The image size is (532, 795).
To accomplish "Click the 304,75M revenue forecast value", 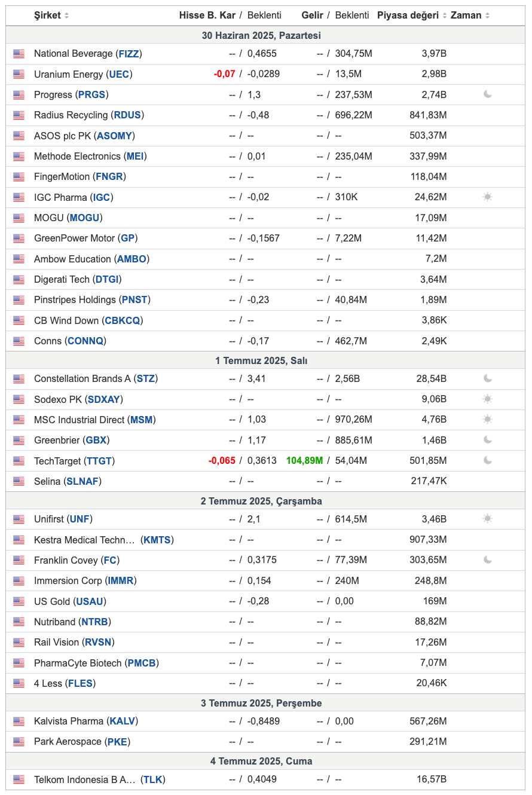I will click(x=354, y=54).
